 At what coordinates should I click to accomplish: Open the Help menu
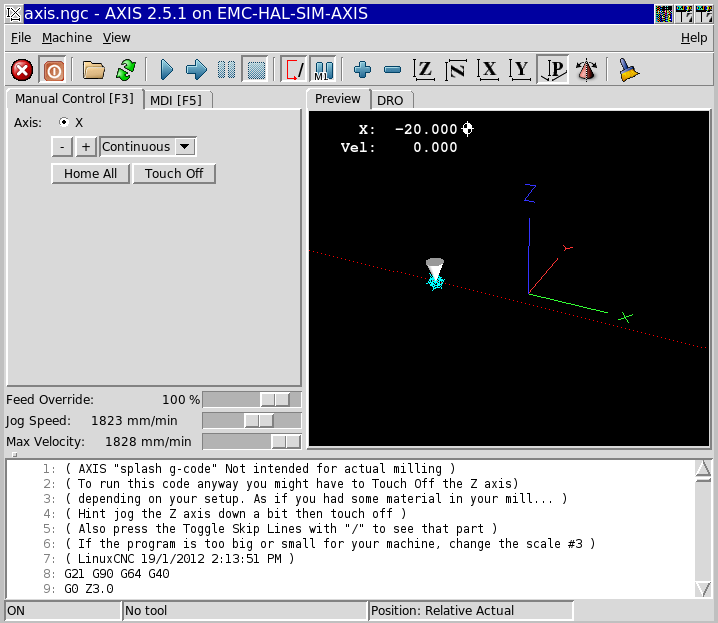pyautogui.click(x=694, y=38)
